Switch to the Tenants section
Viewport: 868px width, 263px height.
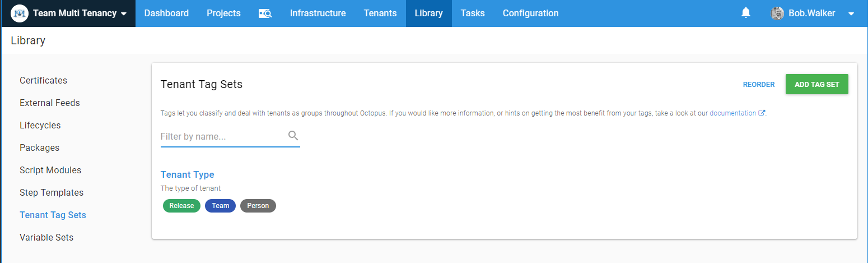[x=380, y=13]
